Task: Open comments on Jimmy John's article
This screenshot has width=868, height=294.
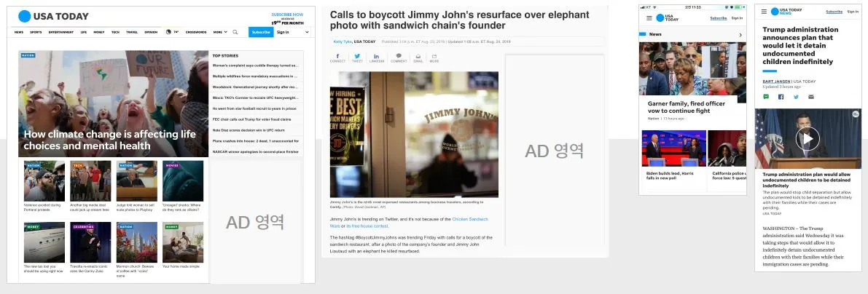Action: [399, 57]
